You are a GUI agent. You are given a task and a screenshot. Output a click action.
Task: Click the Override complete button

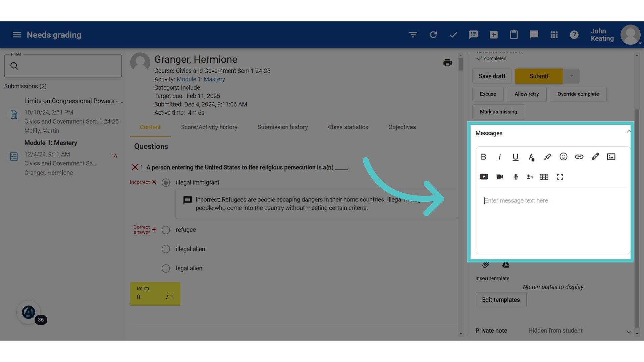click(x=578, y=94)
